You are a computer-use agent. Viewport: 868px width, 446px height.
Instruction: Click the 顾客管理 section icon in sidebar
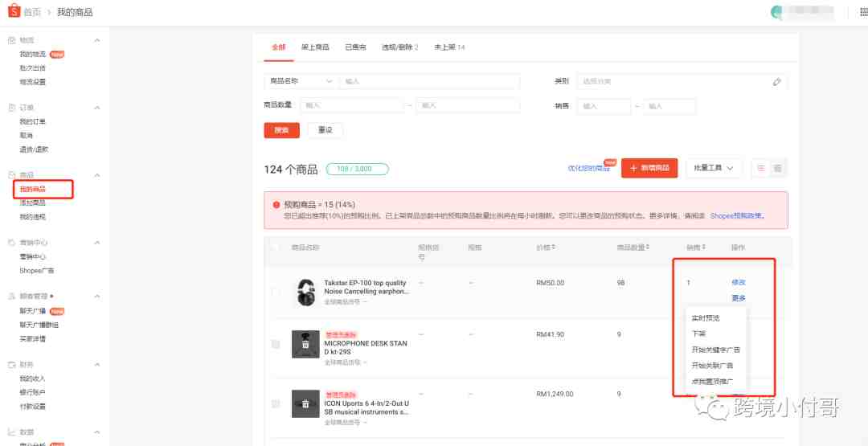pos(11,297)
